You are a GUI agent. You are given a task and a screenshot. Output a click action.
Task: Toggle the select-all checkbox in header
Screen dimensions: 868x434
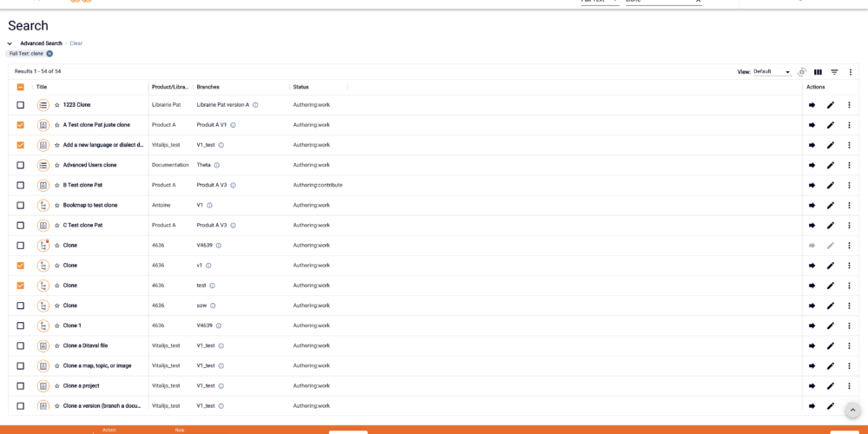point(21,87)
